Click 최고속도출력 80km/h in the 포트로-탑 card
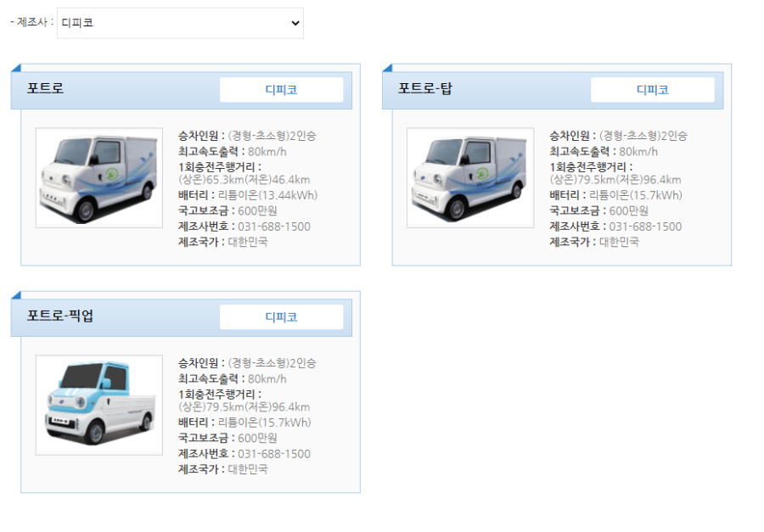This screenshot has width=764, height=532. [x=604, y=152]
